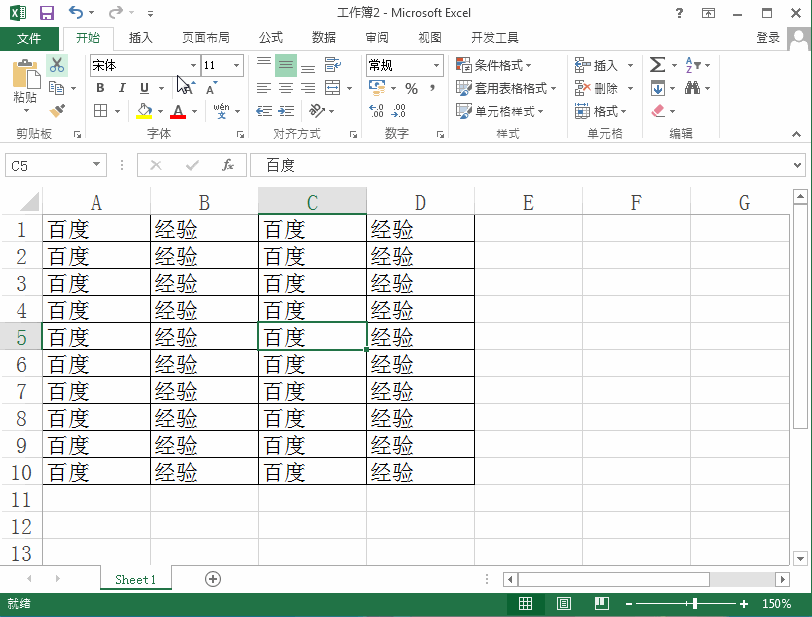Select column D header
The image size is (812, 617).
pyautogui.click(x=420, y=202)
